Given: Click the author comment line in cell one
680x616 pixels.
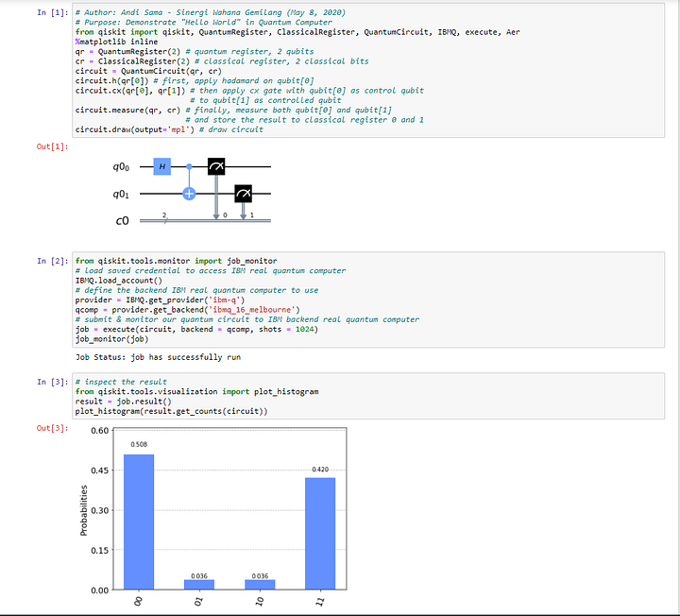Looking at the screenshot, I should coord(211,12).
